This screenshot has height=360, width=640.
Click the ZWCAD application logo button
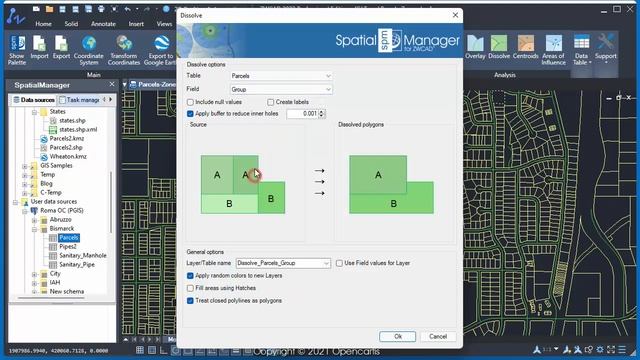coord(16,16)
